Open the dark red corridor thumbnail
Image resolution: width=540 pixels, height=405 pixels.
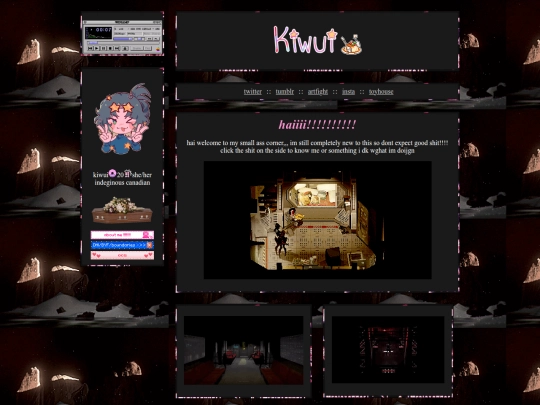coord(388,350)
